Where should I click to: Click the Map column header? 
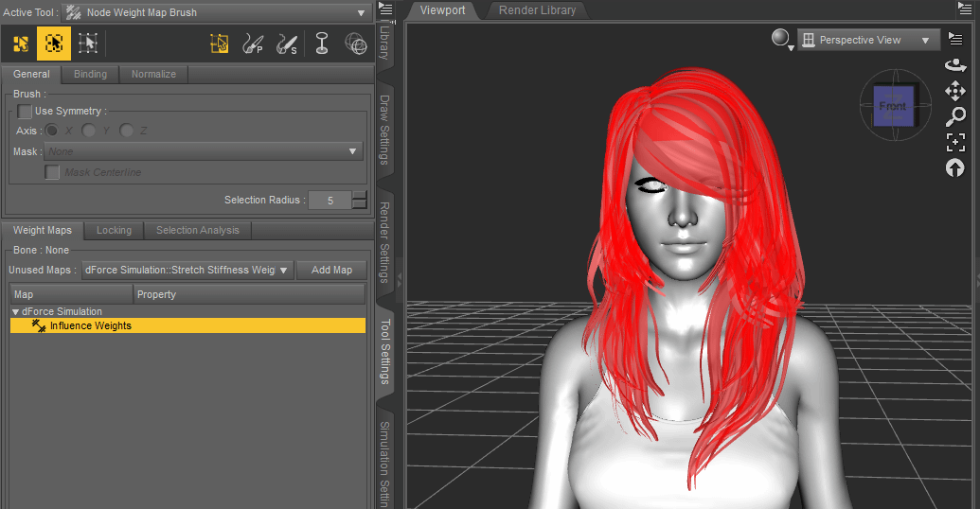pos(71,294)
